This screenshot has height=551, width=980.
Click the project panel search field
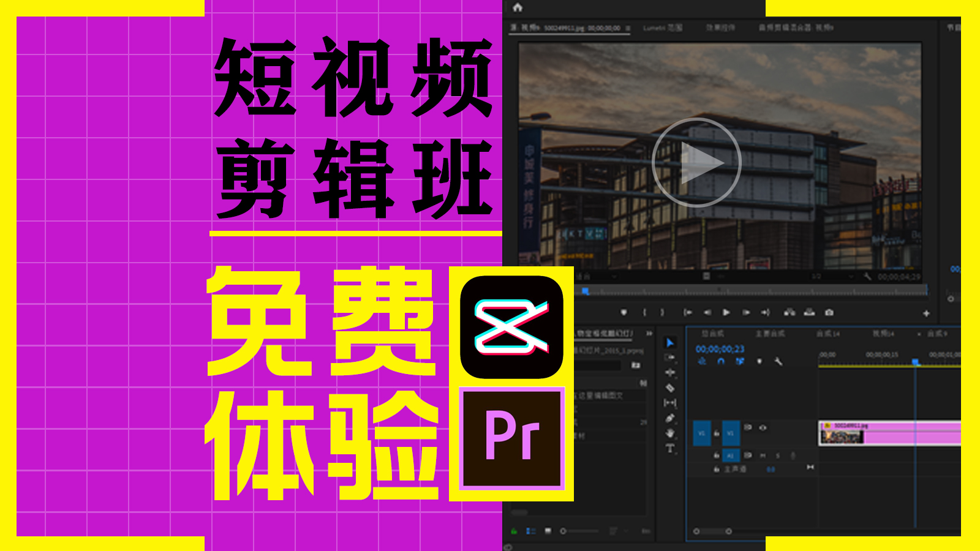click(x=599, y=365)
